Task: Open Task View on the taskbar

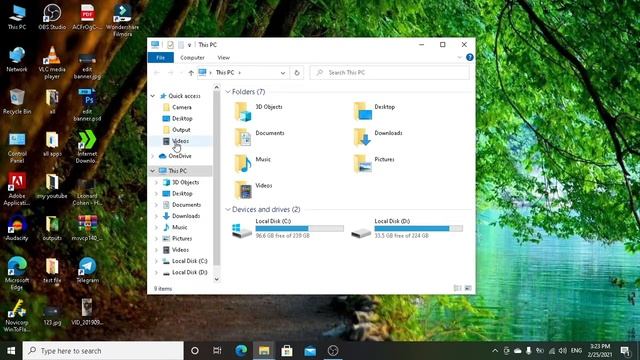Action: pyautogui.click(x=217, y=351)
